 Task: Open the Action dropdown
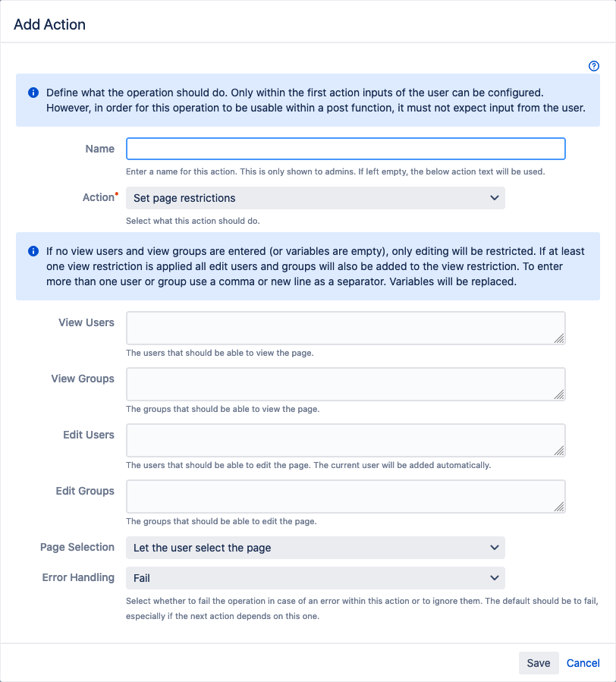click(315, 198)
